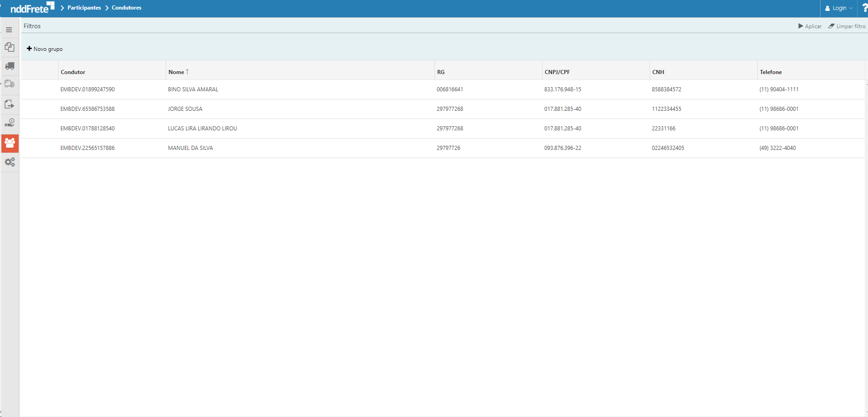The width and height of the screenshot is (868, 417).
Task: Click the nddFrete logo
Action: click(x=32, y=8)
